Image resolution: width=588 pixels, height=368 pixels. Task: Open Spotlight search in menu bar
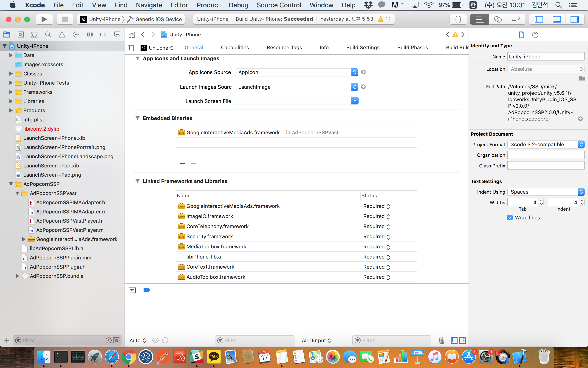click(559, 5)
